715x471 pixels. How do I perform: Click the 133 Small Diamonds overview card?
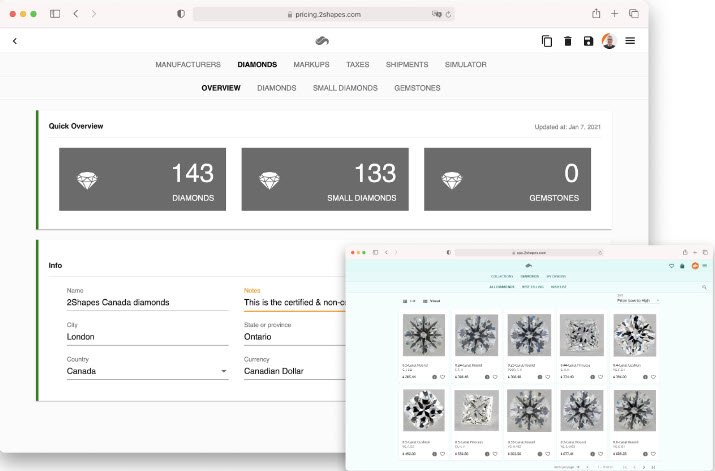click(325, 179)
